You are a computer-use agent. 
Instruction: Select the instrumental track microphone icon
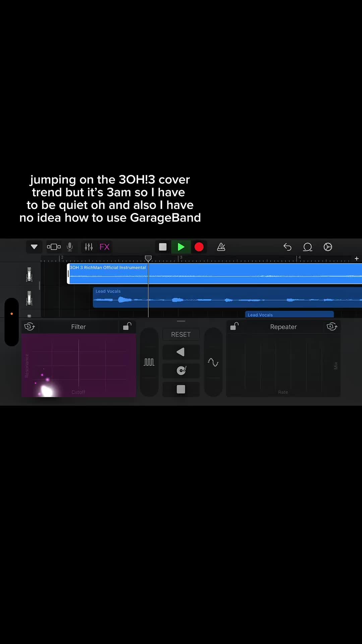click(x=29, y=274)
